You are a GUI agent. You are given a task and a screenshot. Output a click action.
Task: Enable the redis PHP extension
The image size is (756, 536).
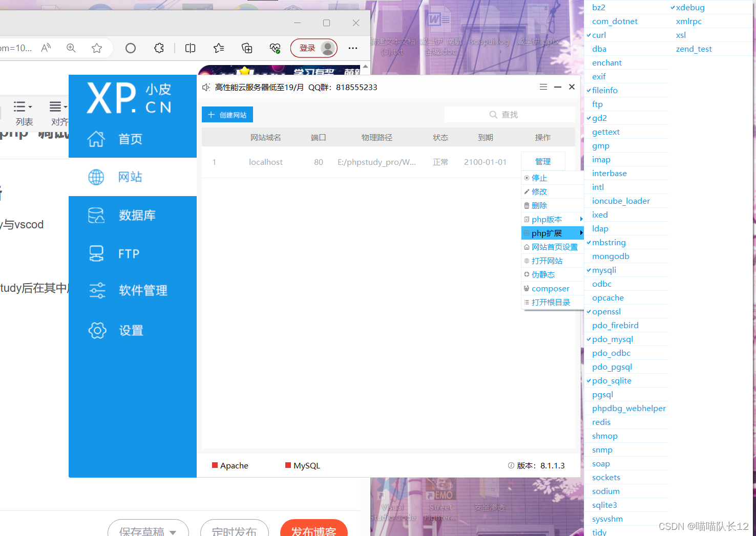pyautogui.click(x=601, y=422)
